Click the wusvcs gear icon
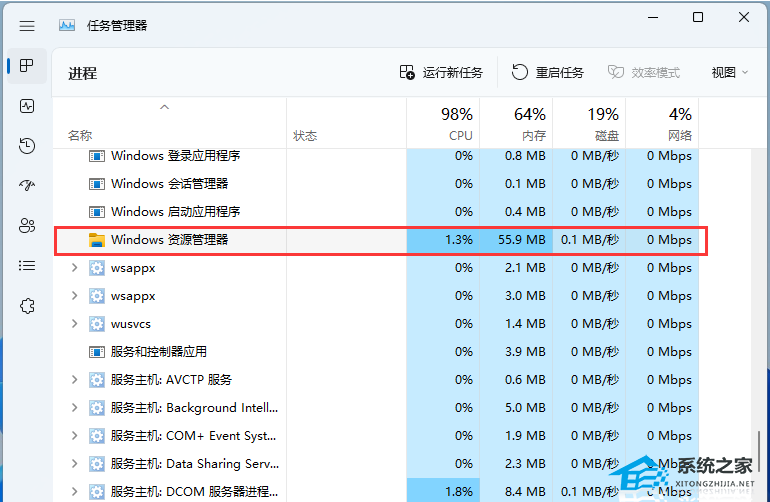 [x=97, y=324]
